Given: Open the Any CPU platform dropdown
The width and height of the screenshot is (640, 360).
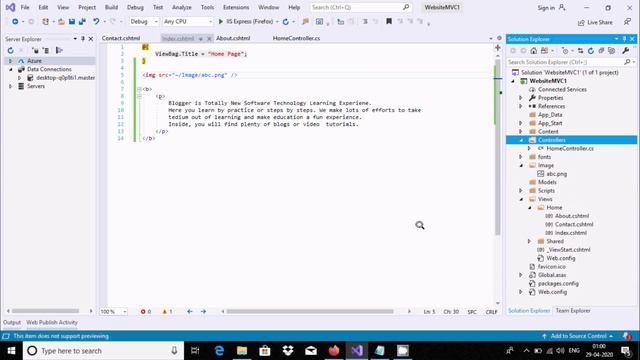Looking at the screenshot, I should (188, 21).
